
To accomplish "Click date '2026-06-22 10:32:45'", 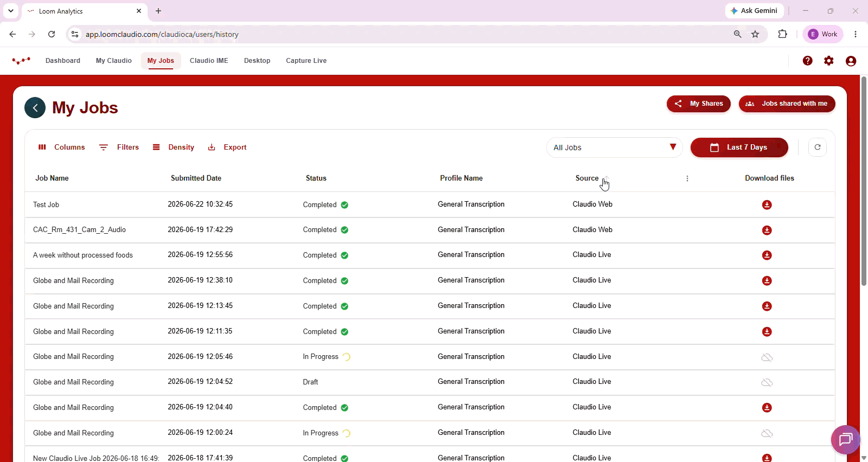I will (x=200, y=204).
